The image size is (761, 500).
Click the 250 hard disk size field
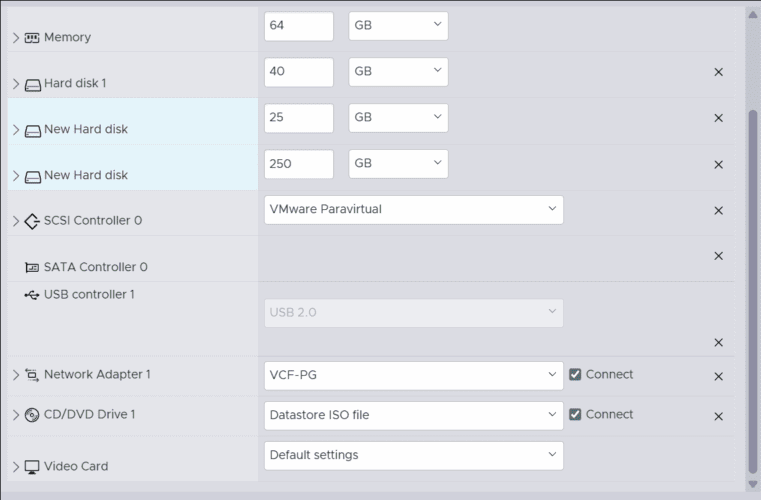pyautogui.click(x=298, y=164)
